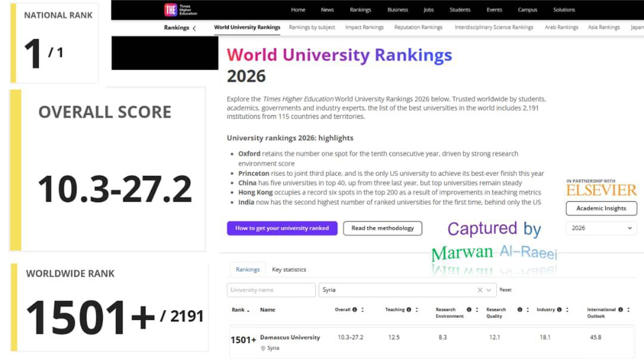Viewport: 644px width, 362px height.
Task: Sort table by Research Quality column
Action: tap(528, 310)
